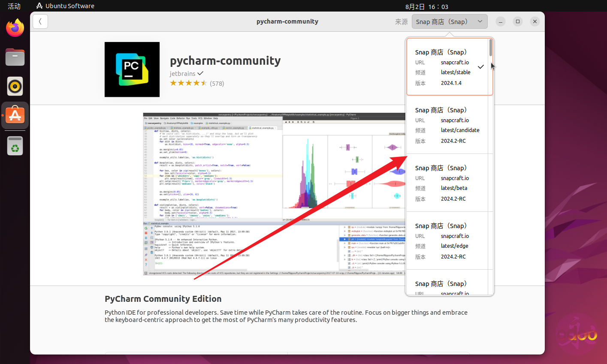Click the PyCharm PC app logo
The width and height of the screenshot is (607, 364).
pyautogui.click(x=132, y=69)
